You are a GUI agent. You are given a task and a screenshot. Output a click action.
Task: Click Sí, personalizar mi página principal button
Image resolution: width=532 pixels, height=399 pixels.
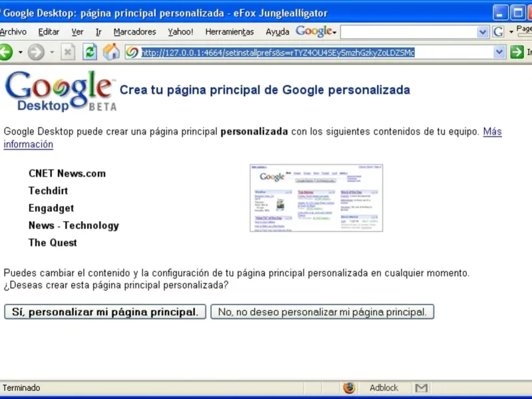(105, 312)
